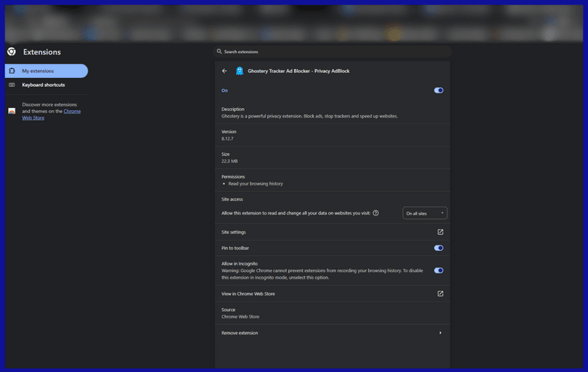Open Keyboard shortcuts in the sidebar
Image resolution: width=588 pixels, height=372 pixels.
pyautogui.click(x=43, y=85)
